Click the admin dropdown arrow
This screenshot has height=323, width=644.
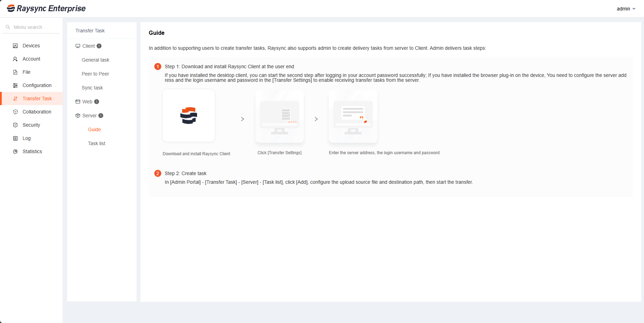pyautogui.click(x=634, y=9)
